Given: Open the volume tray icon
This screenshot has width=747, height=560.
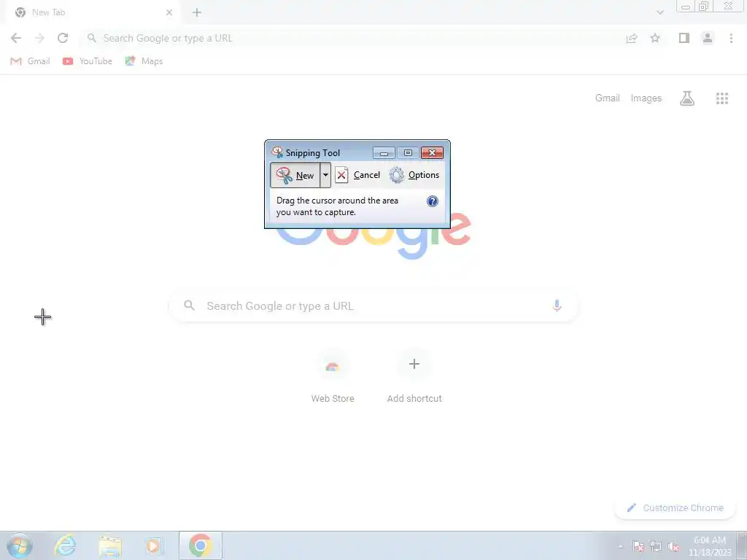Looking at the screenshot, I should tap(673, 546).
